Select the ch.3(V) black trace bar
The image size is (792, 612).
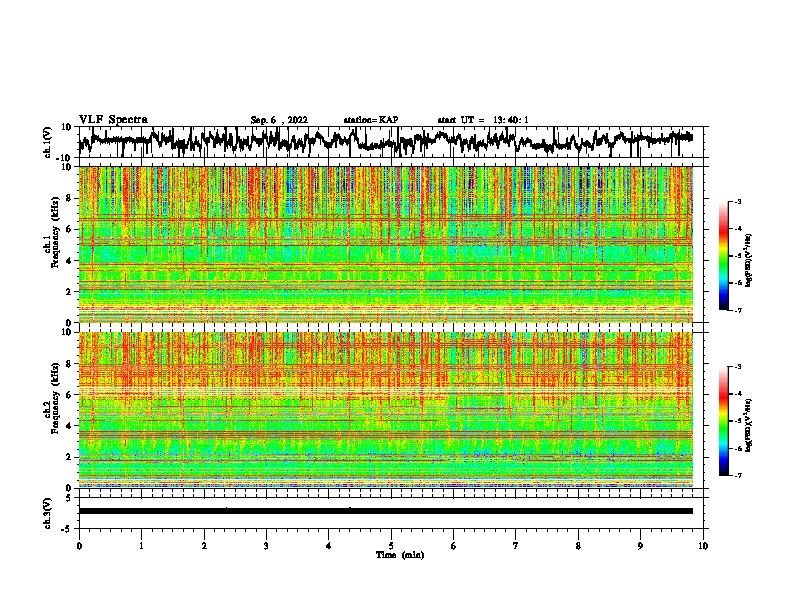(385, 511)
